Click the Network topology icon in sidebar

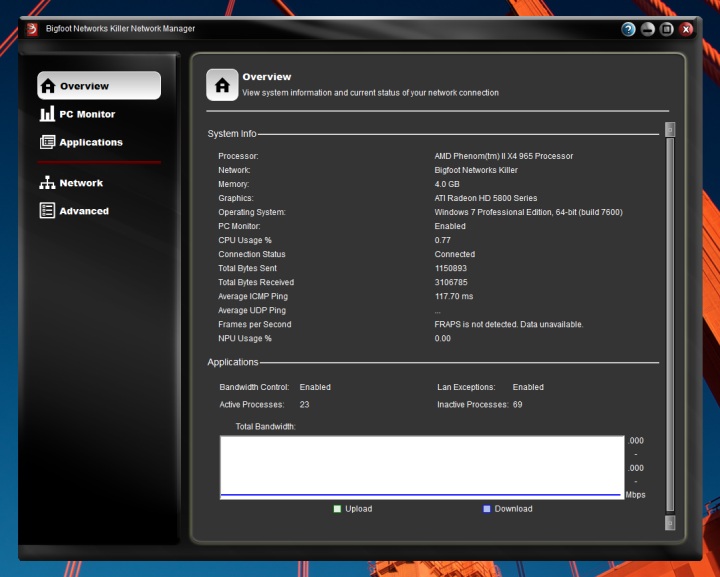point(47,183)
